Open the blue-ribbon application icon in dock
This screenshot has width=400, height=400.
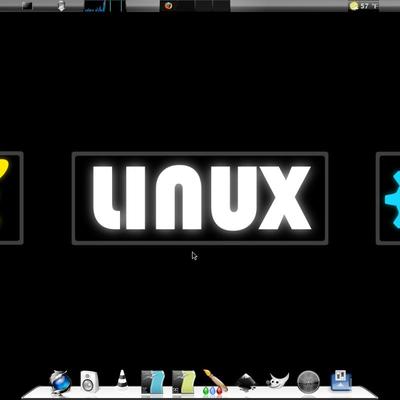(x=153, y=381)
